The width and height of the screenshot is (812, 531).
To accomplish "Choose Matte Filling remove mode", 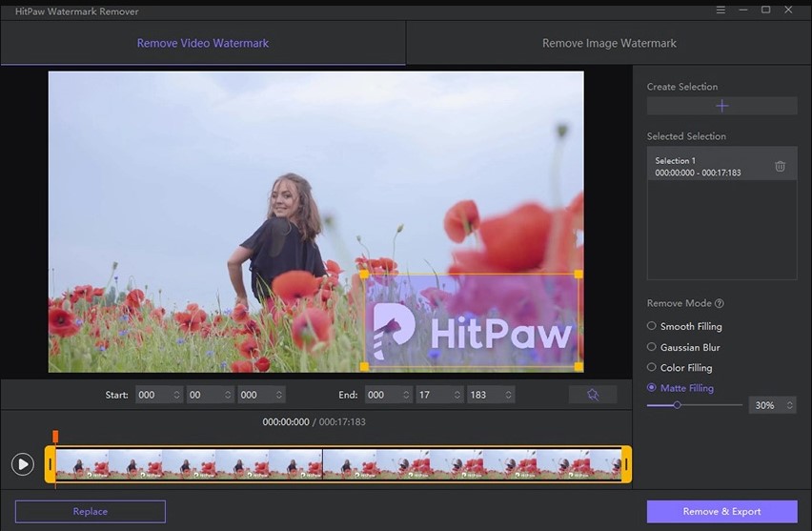I will 652,387.
